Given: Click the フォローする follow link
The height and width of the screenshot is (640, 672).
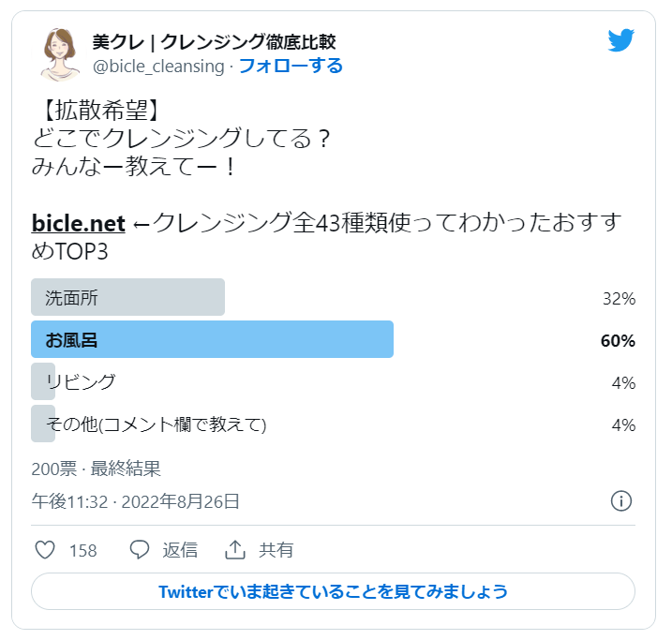Looking at the screenshot, I should pos(291,66).
